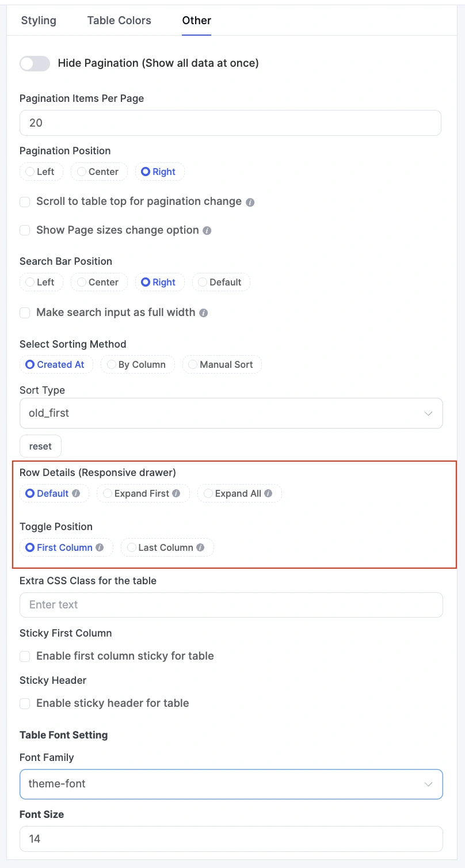
Task: Select Left pagination position
Action: coord(41,171)
